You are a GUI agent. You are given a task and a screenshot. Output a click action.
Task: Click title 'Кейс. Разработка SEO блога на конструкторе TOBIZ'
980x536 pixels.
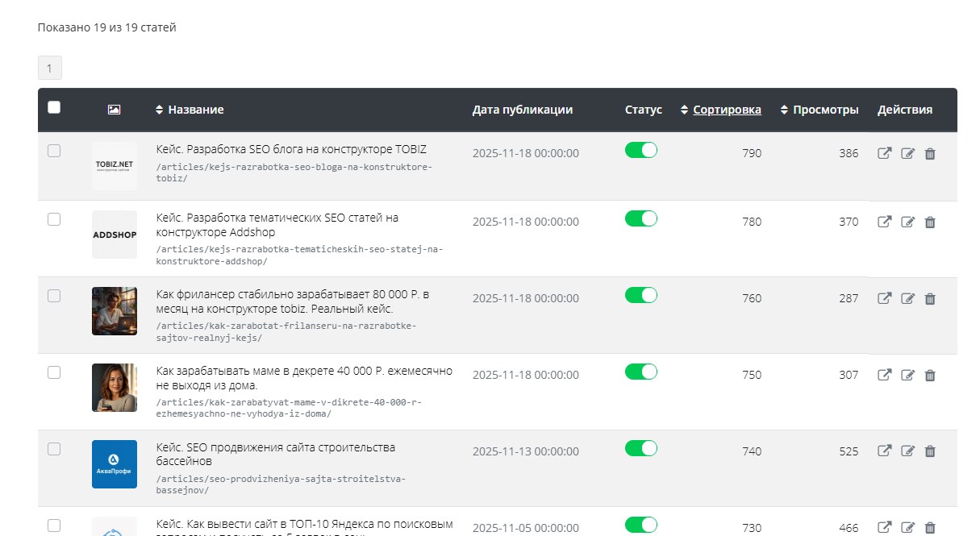(291, 149)
